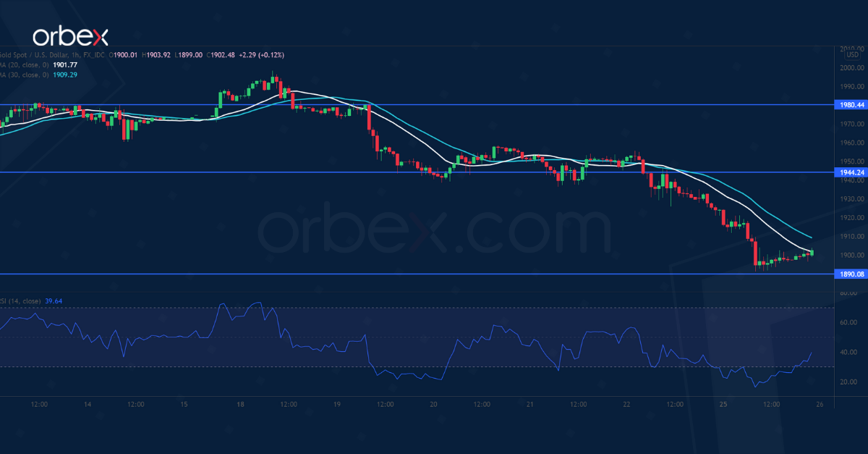This screenshot has height=454, width=868.
Task: Click the date label 25 on time axis
Action: click(x=723, y=405)
